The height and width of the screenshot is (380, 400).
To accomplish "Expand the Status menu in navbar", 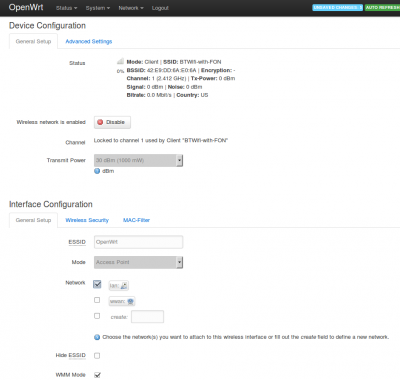I will click(x=66, y=8).
